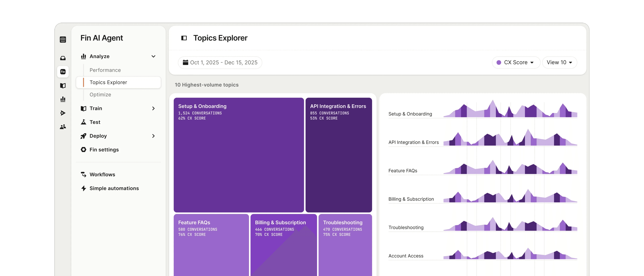This screenshot has width=644, height=276.
Task: Click Account Access sparkline chart
Action: pos(510,254)
